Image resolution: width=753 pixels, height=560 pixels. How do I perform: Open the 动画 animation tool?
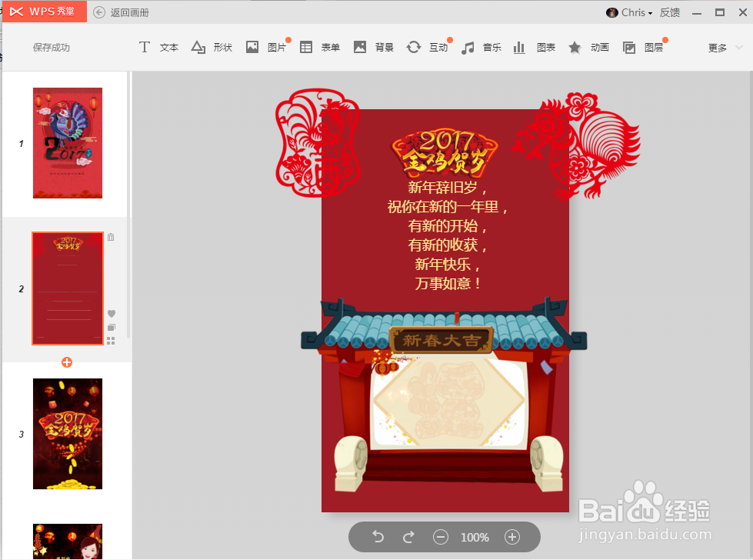(x=588, y=47)
